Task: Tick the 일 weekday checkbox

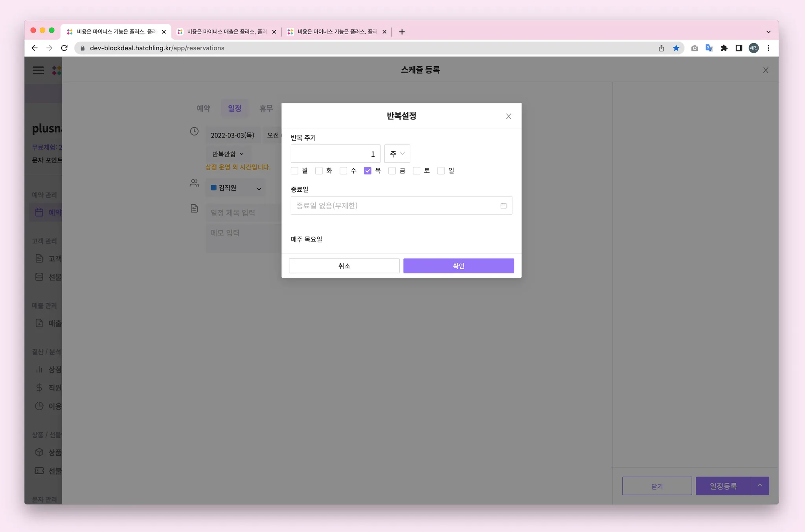Action: click(x=441, y=171)
